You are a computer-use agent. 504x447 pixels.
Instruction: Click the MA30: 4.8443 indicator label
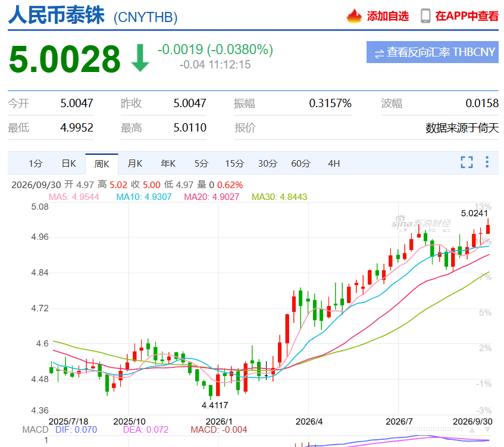280,197
